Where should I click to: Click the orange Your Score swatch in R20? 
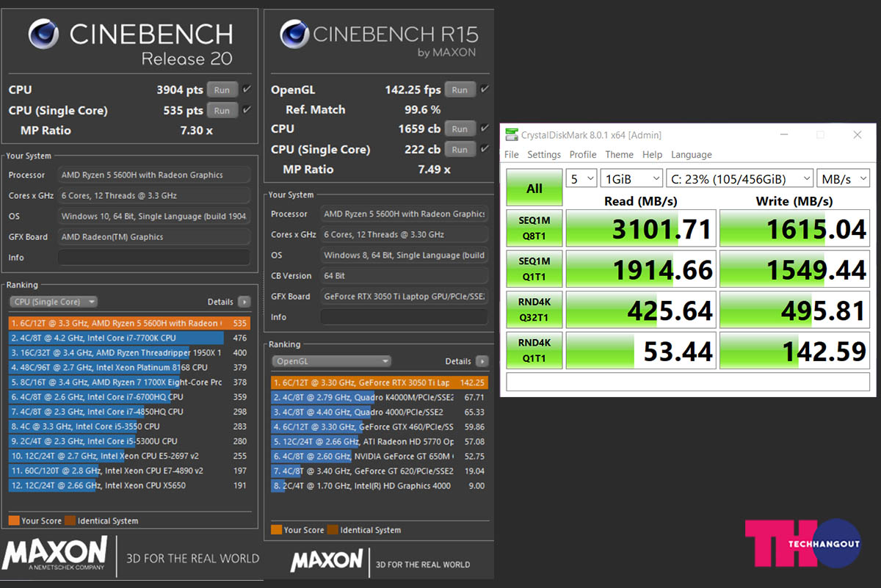tap(14, 520)
